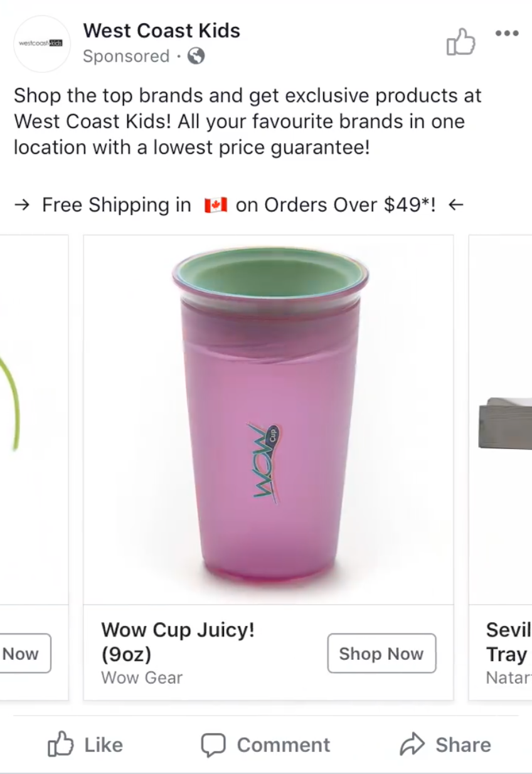The image size is (532, 774).
Task: Open the previous carousel card on left
Action: point(34,467)
